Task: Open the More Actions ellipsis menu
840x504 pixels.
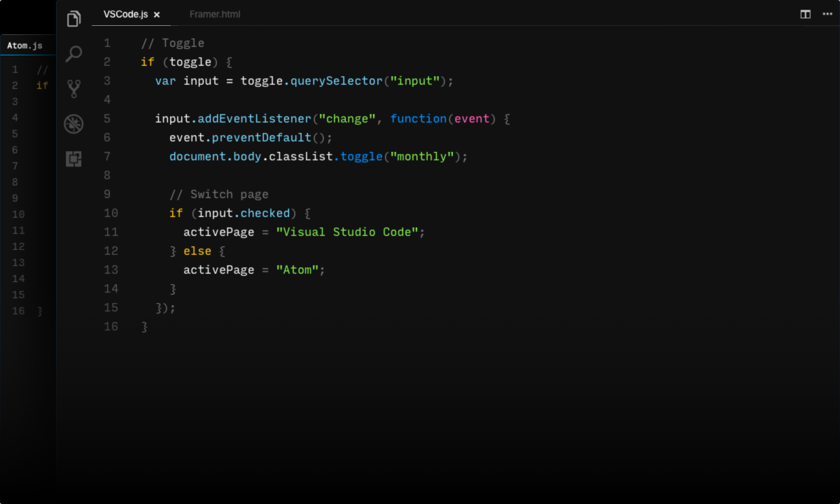Action: (x=827, y=14)
